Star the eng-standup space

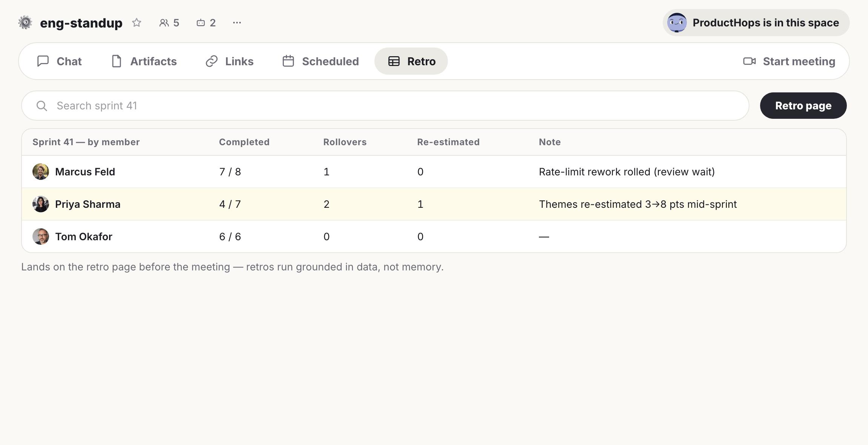point(137,23)
